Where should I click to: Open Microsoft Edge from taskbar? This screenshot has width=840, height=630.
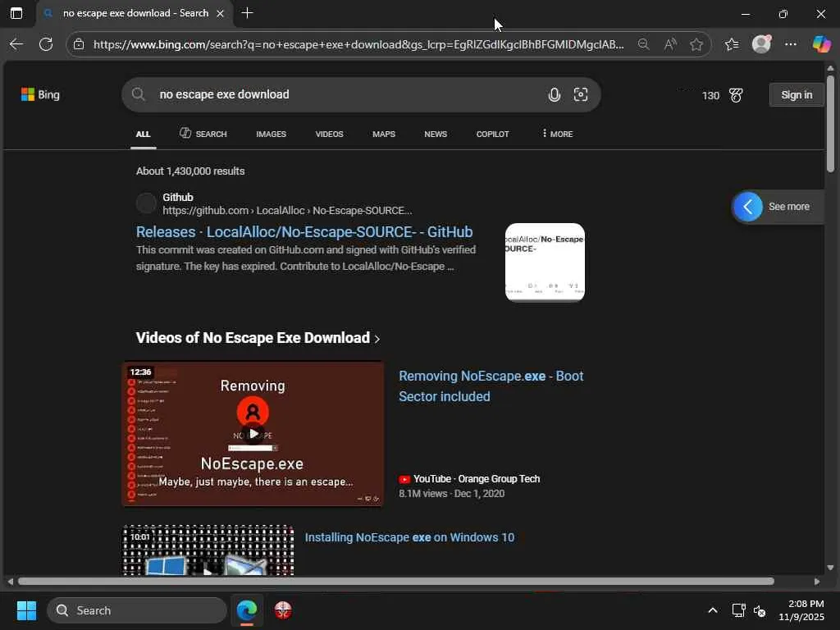point(247,610)
